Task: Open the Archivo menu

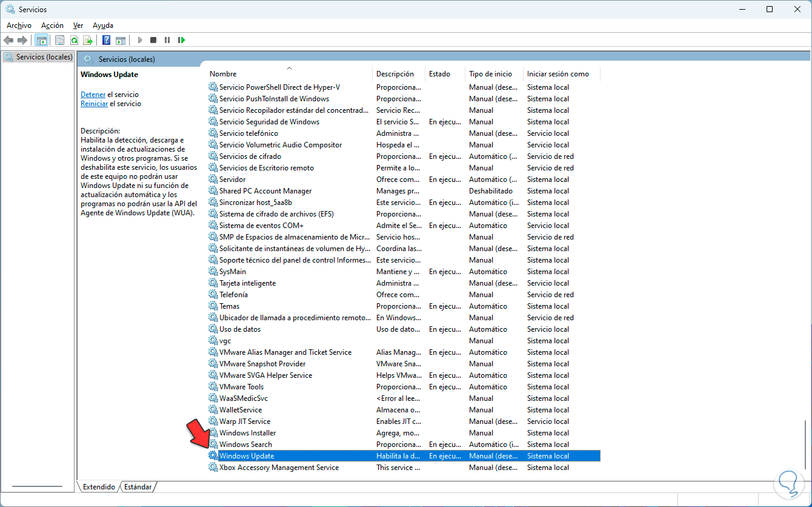Action: click(x=19, y=25)
